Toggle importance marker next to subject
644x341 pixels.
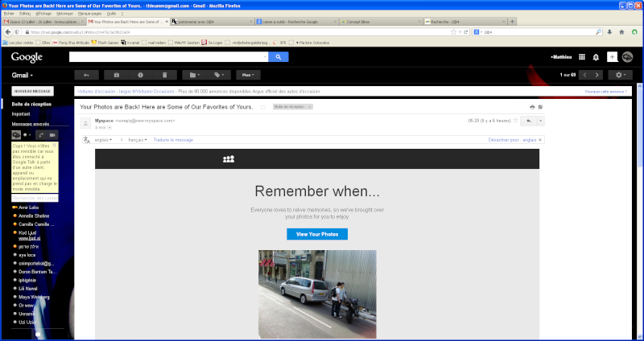pos(263,107)
